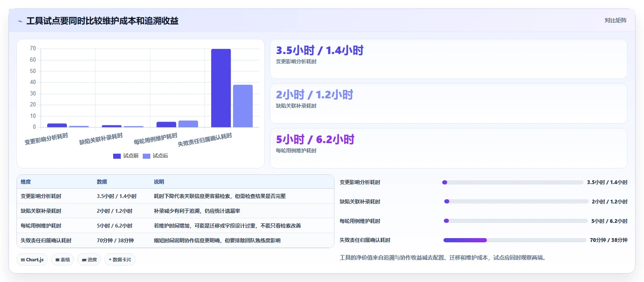Click the 变更影响分析耗时 progress bar
Screen dimensions: 644x282
(x=513, y=182)
